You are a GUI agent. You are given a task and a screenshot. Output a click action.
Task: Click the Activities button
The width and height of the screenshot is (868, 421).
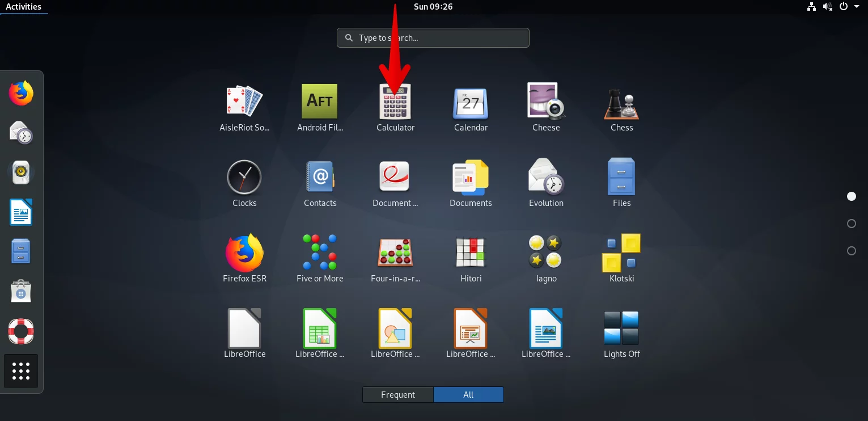coord(23,7)
